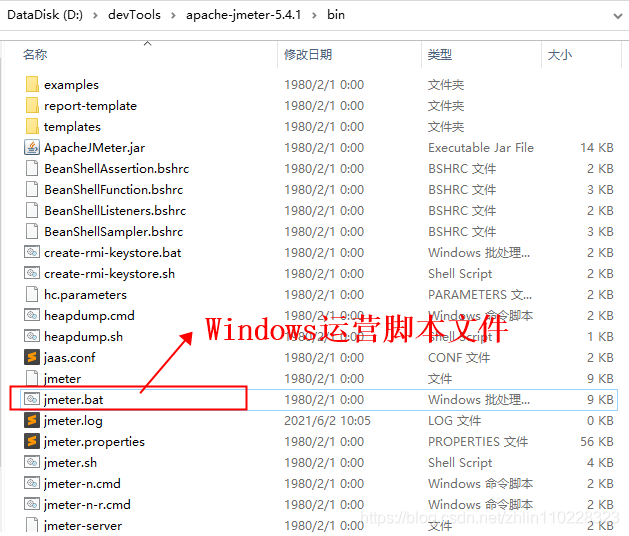Sort by 大小 column header
Screen dimensions: 629x536
[x=560, y=55]
